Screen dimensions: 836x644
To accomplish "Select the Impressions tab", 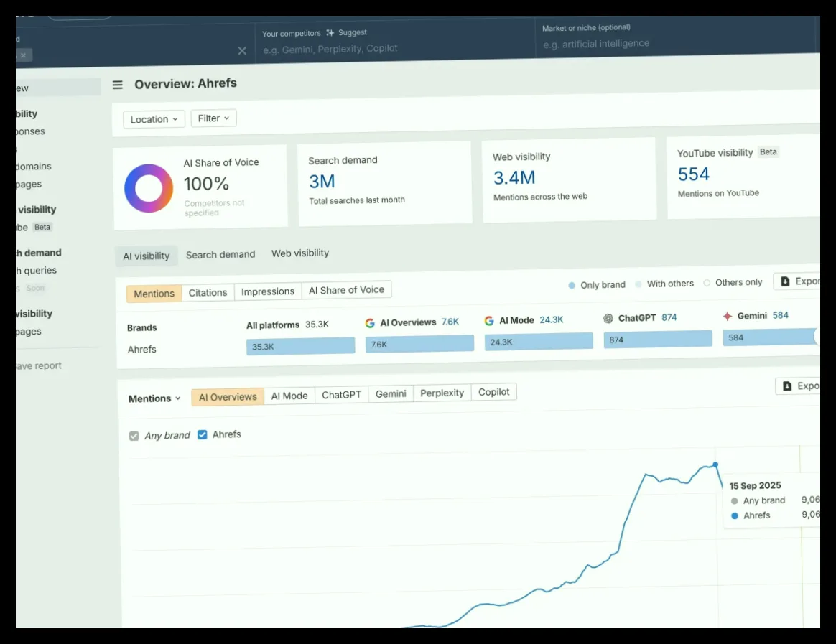I will 268,291.
